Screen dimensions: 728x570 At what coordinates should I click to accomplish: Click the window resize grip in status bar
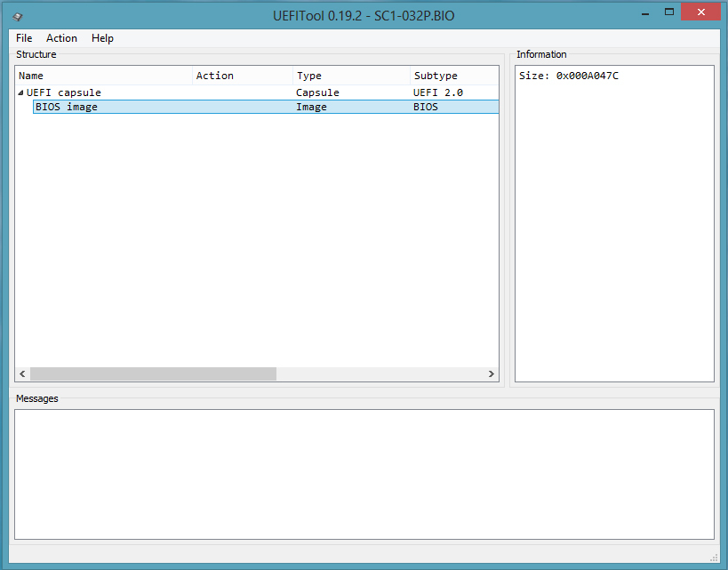[x=714, y=558]
